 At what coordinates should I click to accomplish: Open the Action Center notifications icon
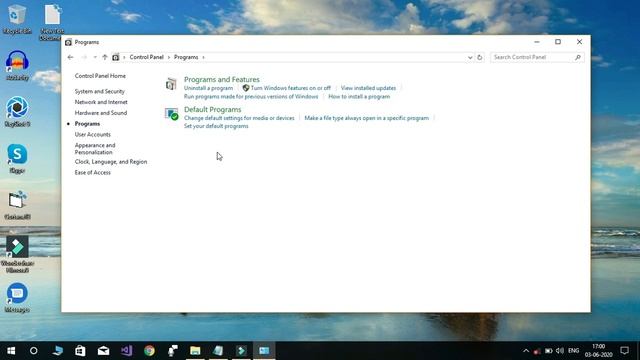[x=624, y=351]
